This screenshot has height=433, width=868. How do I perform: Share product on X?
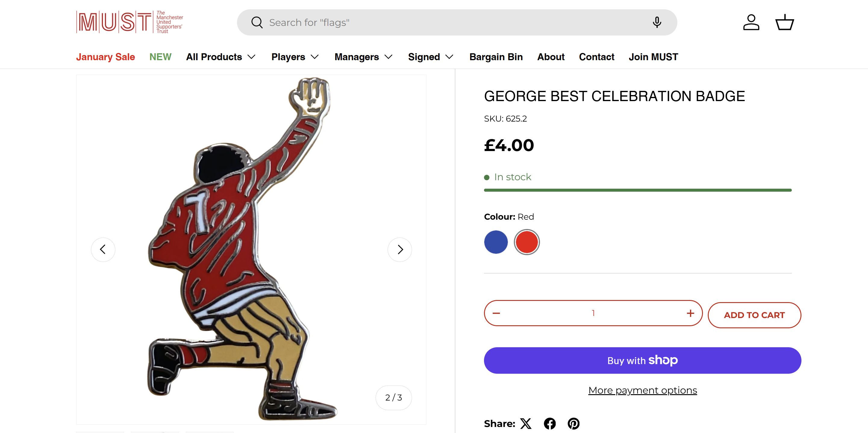(x=526, y=424)
